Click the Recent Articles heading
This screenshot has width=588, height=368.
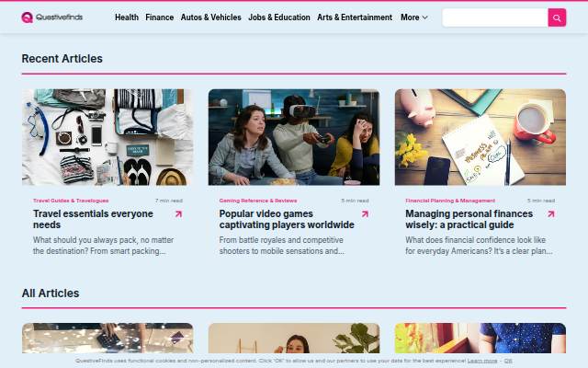pos(62,59)
